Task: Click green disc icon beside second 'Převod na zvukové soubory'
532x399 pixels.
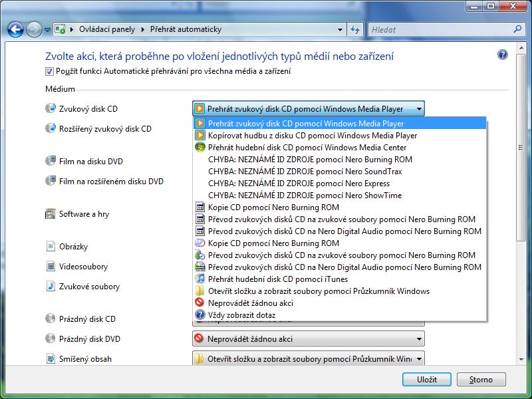Action: coord(200,255)
